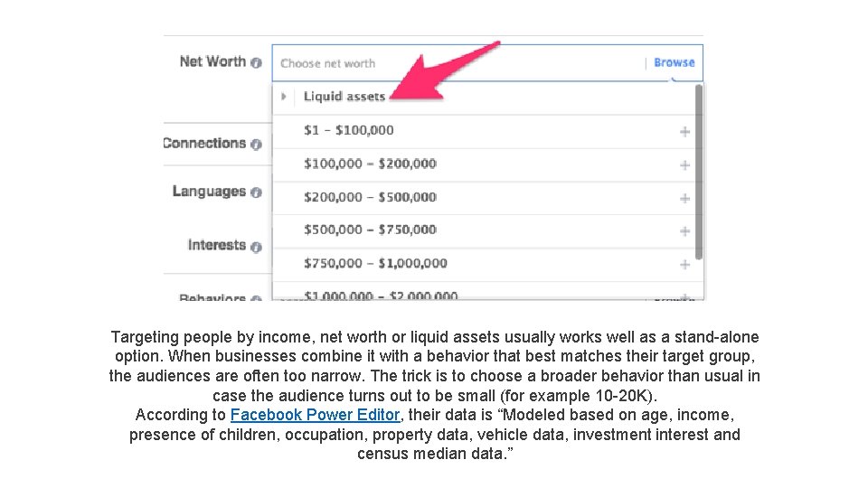The height and width of the screenshot is (488, 868).
Task: Select the $500,000 – $750,000 range entry
Action: (x=370, y=230)
